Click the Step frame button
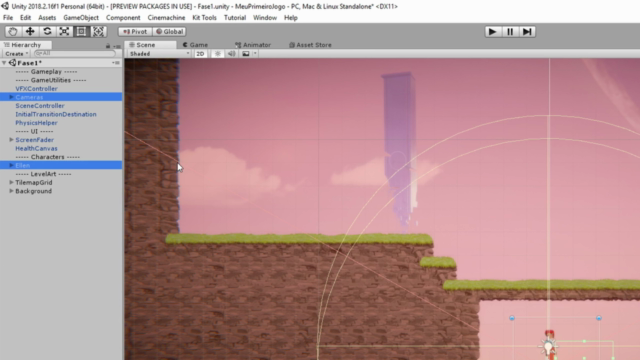 pyautogui.click(x=527, y=31)
